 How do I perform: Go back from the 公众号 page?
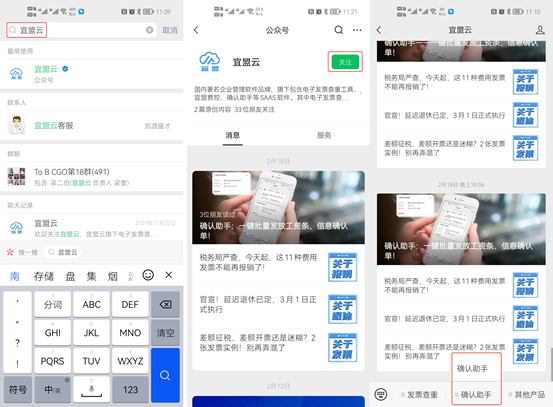tap(196, 30)
